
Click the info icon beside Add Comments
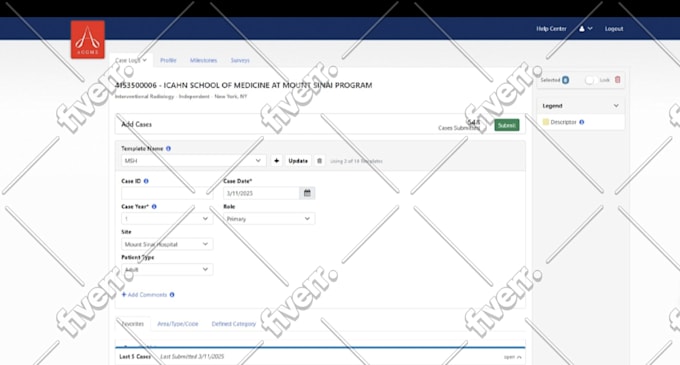click(172, 295)
